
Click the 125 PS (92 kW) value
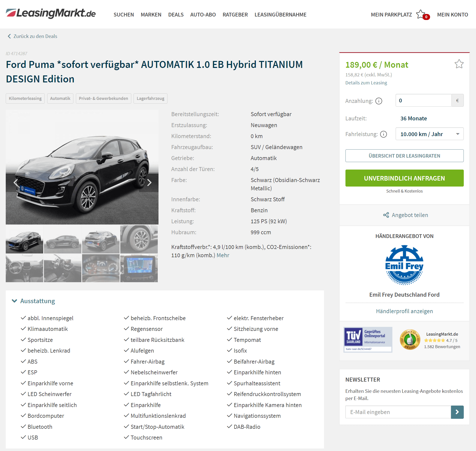coord(269,221)
